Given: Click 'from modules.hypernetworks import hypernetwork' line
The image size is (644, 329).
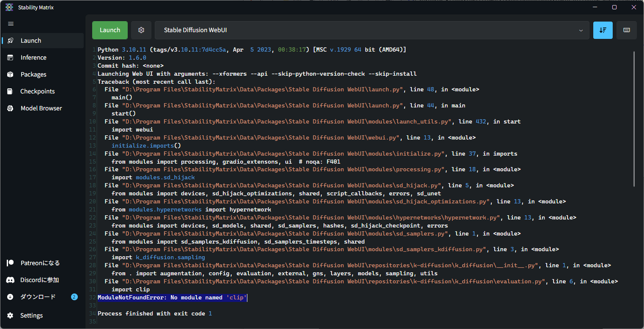Looking at the screenshot, I should (x=191, y=210).
